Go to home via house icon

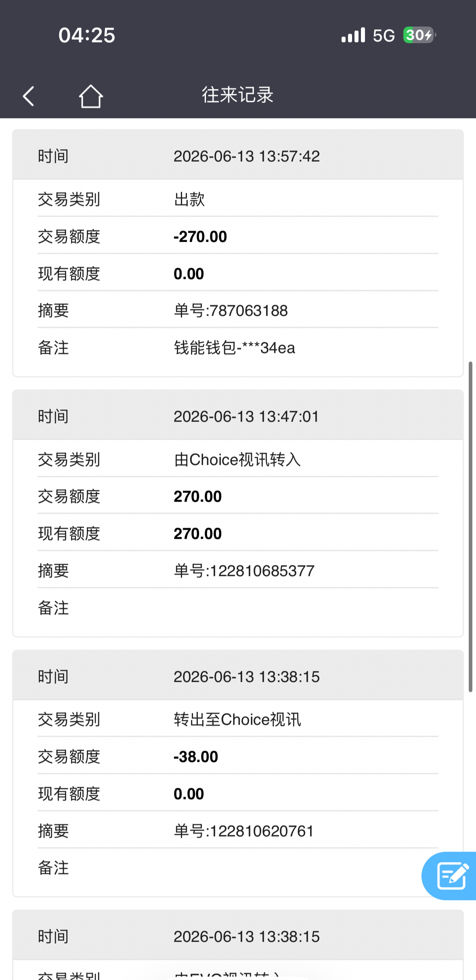click(x=91, y=96)
